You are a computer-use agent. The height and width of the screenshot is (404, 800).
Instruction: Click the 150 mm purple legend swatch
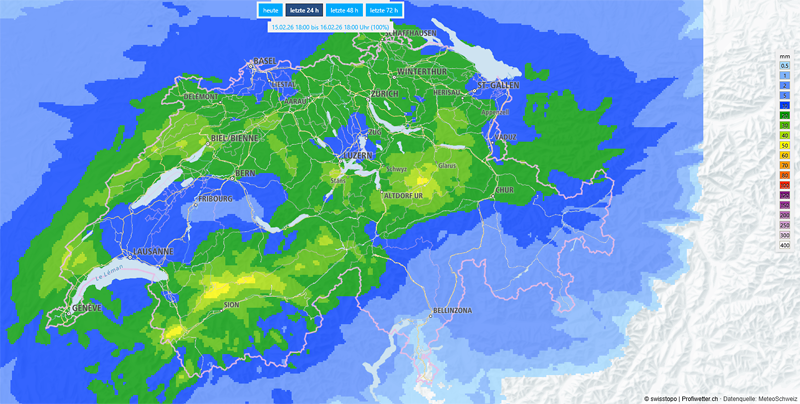pos(785,205)
